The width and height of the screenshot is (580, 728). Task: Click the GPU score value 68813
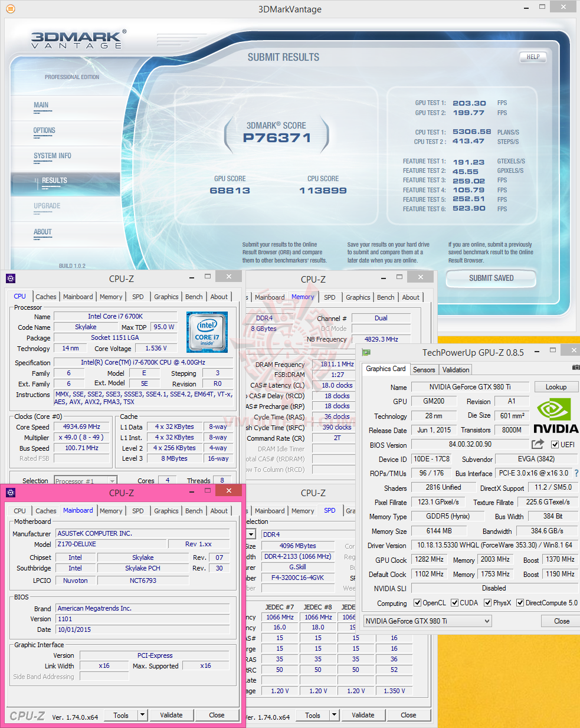230,191
